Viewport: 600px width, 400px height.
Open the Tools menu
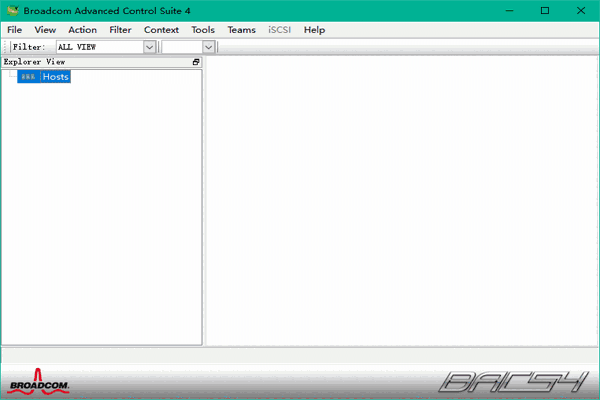(203, 30)
